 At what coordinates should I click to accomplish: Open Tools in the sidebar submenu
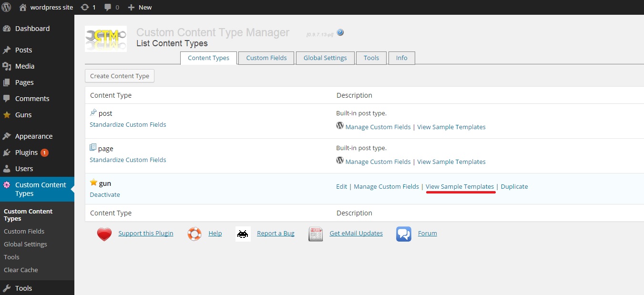pos(12,257)
